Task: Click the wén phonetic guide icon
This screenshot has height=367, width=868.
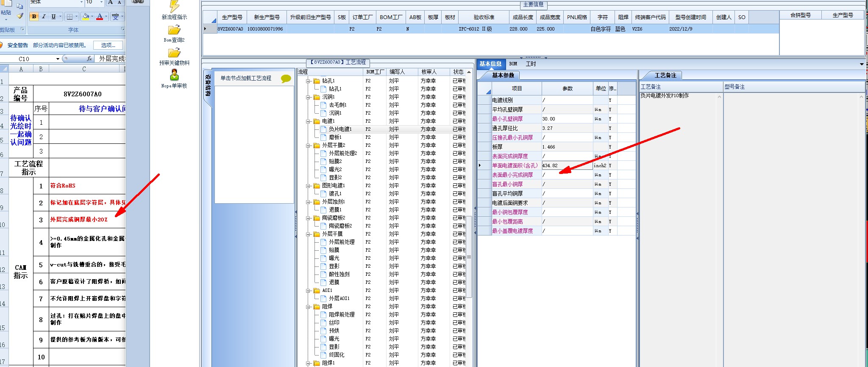Action: (x=115, y=17)
